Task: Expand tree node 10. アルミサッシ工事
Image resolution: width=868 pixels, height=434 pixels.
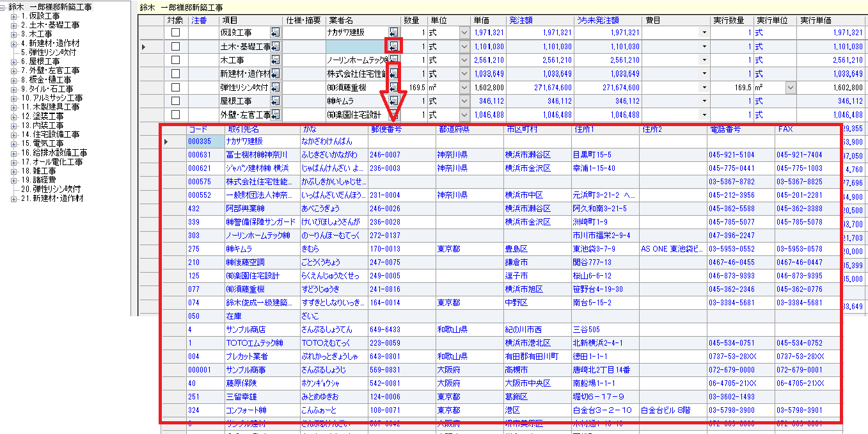Action: [13, 98]
